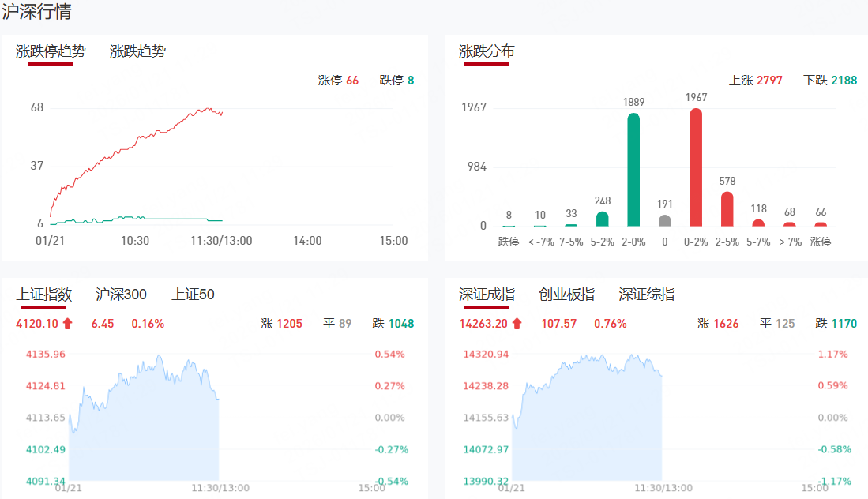This screenshot has width=868, height=499.
Task: Click the 跌停 8 count label
Action: (396, 80)
